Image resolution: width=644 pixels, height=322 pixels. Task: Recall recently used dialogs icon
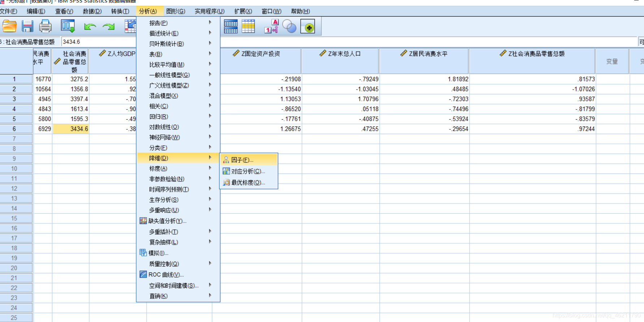68,26
